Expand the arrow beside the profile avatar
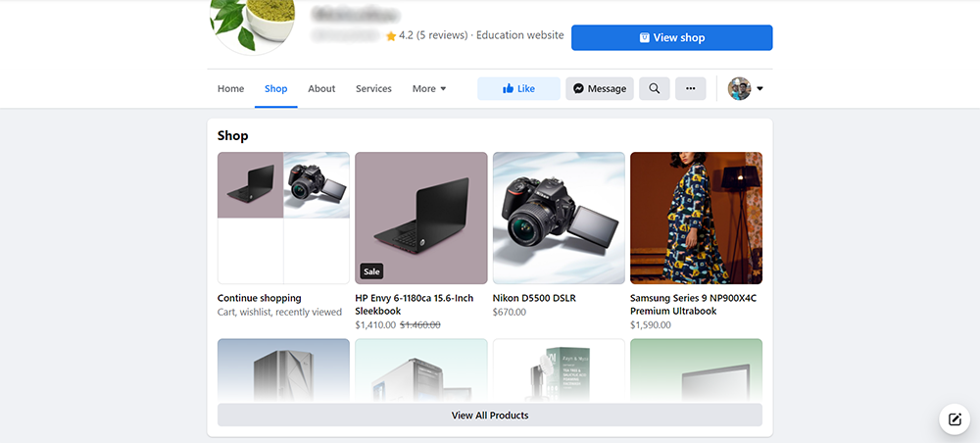980x443 pixels. tap(760, 89)
